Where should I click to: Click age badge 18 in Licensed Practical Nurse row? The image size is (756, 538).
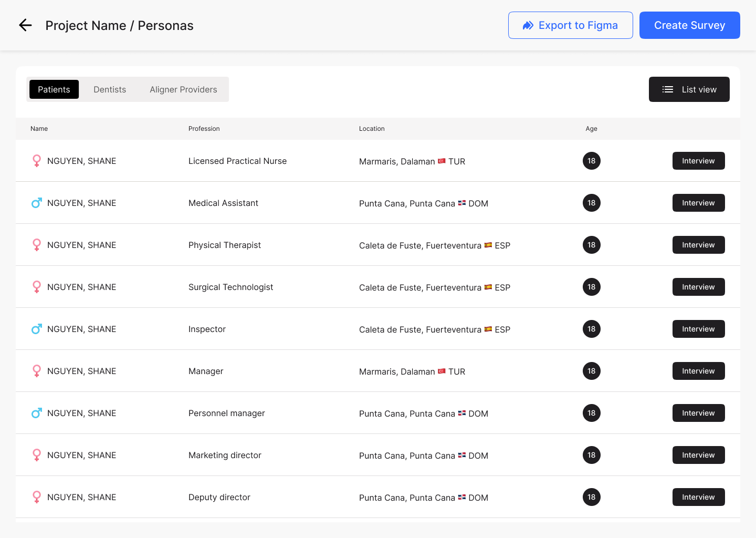point(592,161)
